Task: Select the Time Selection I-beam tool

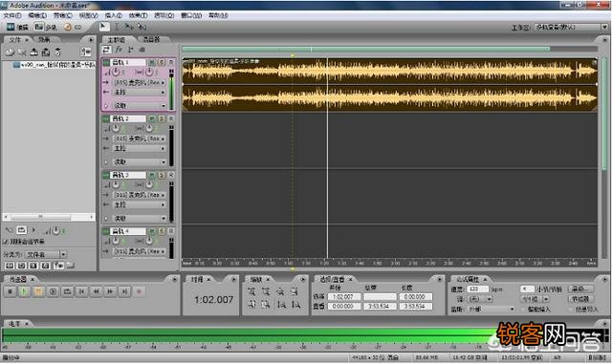Action: 117,27
